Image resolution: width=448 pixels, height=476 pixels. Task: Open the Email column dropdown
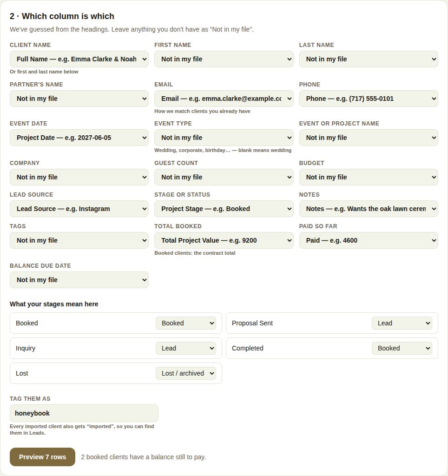(224, 99)
